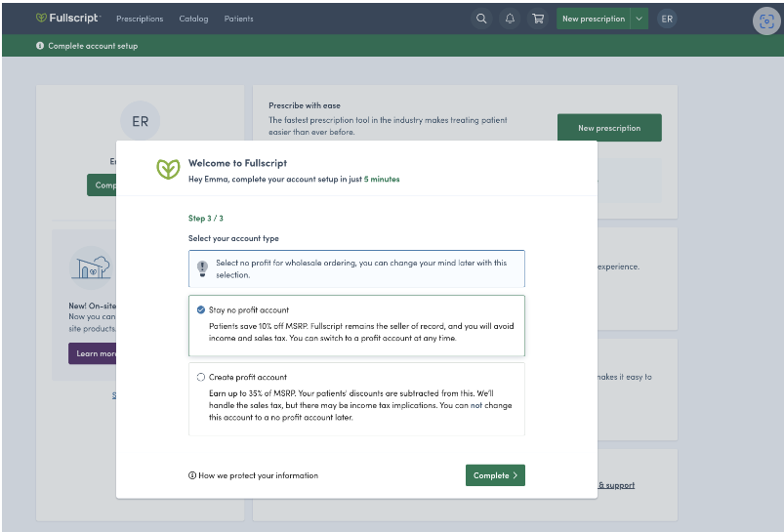Screen dimensions: 784x532
Task: Click the purple Learn more button
Action: (93, 353)
